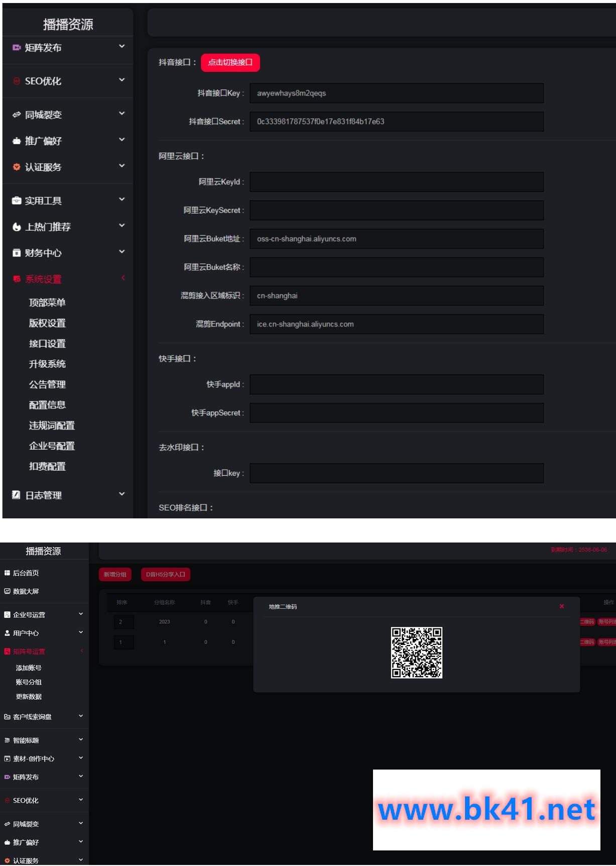Expand 用户中心 menu chevron
This screenshot has height=866, width=616.
[x=81, y=632]
